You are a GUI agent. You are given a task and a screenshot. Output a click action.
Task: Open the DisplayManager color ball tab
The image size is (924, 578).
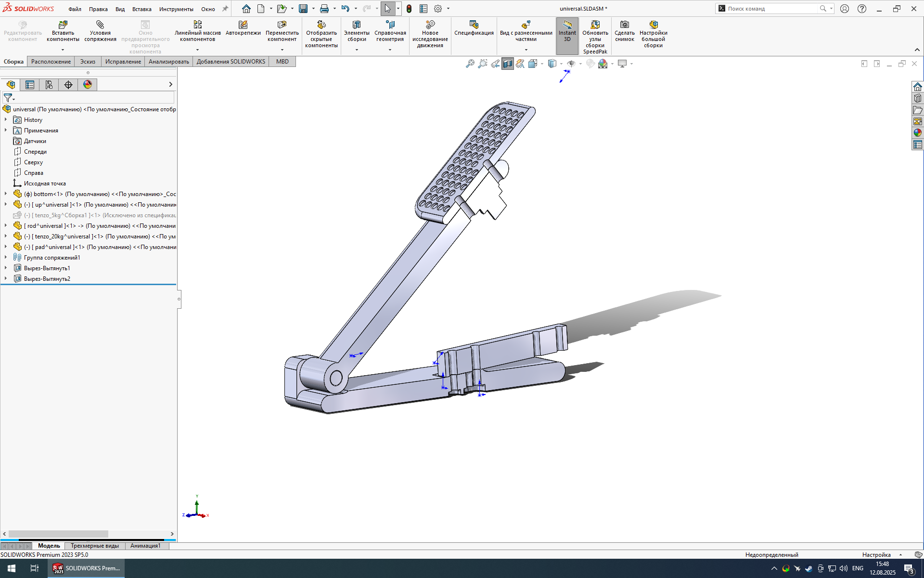pyautogui.click(x=88, y=85)
